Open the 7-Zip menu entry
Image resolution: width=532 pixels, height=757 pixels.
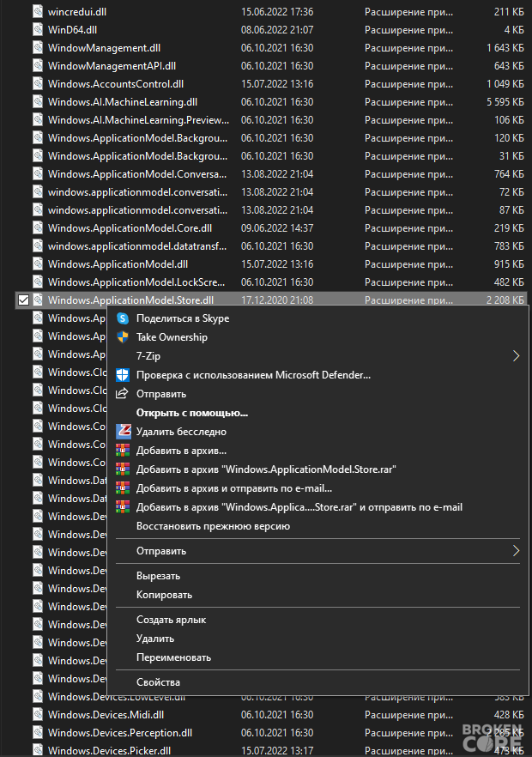pyautogui.click(x=148, y=356)
